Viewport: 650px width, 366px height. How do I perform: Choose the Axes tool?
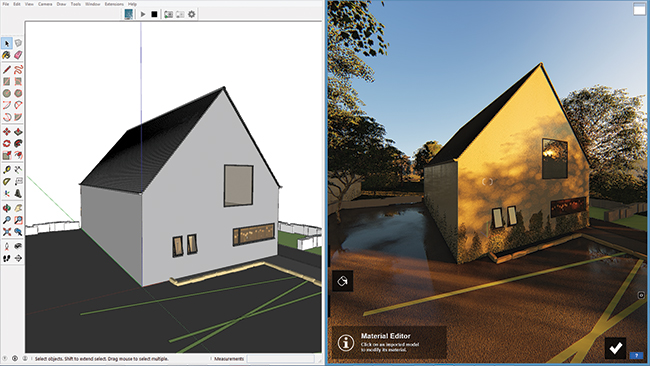coord(7,193)
